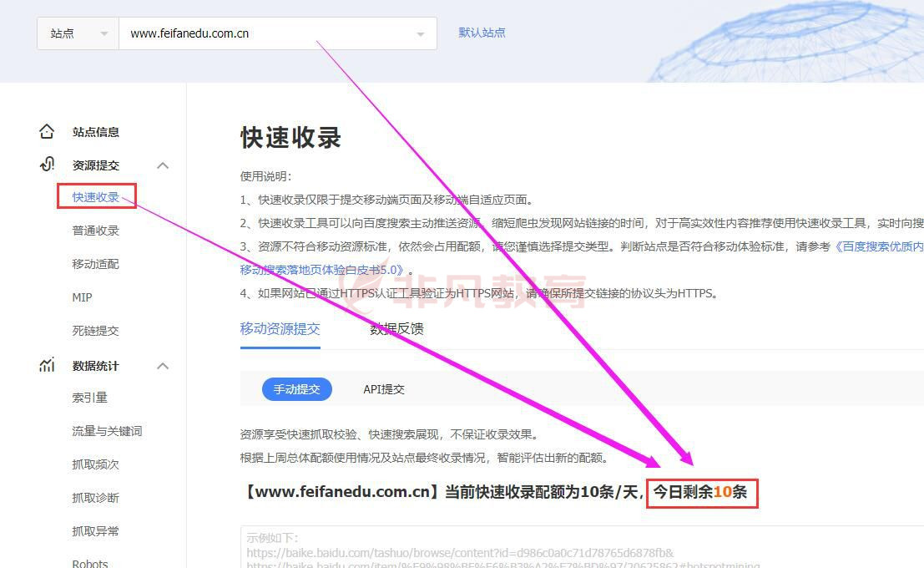Switch to the 移动资源提交 tab

(280, 328)
